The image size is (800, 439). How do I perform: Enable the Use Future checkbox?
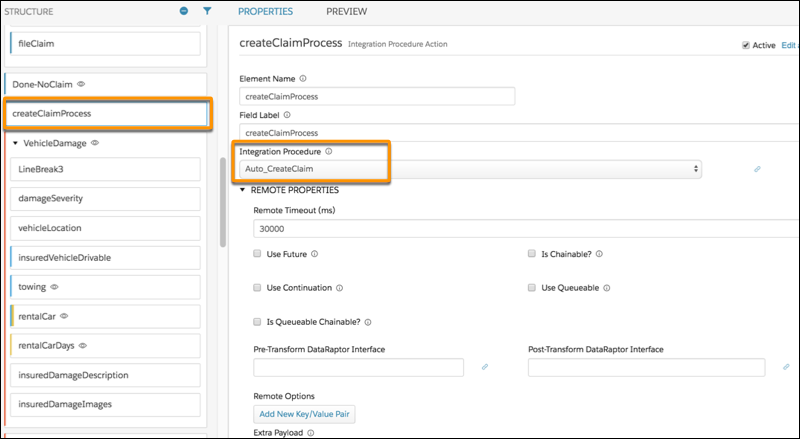click(257, 254)
